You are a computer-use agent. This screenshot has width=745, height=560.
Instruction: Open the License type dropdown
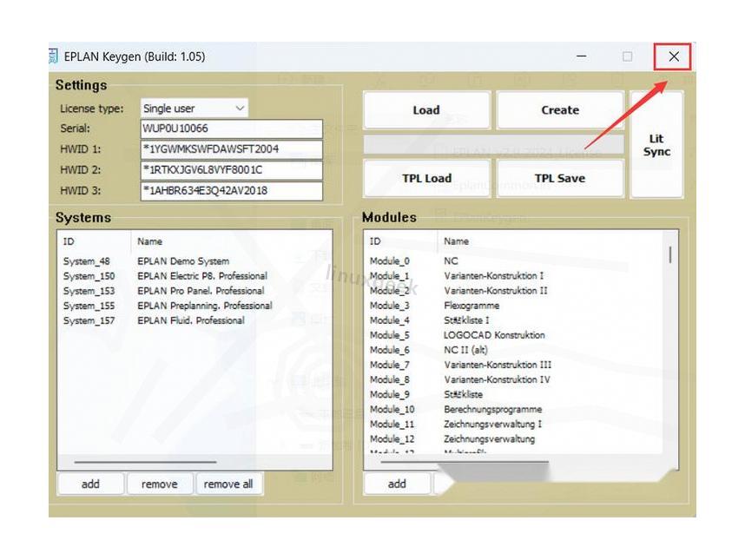(194, 109)
